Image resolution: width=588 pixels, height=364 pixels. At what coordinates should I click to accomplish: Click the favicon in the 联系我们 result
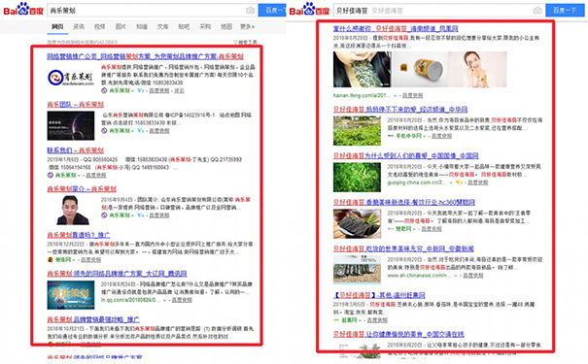click(x=51, y=176)
